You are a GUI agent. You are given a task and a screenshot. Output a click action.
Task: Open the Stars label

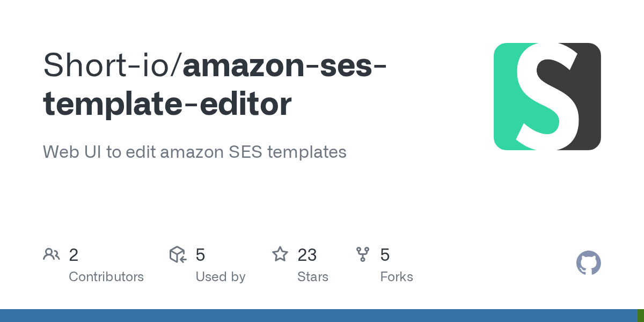(313, 277)
